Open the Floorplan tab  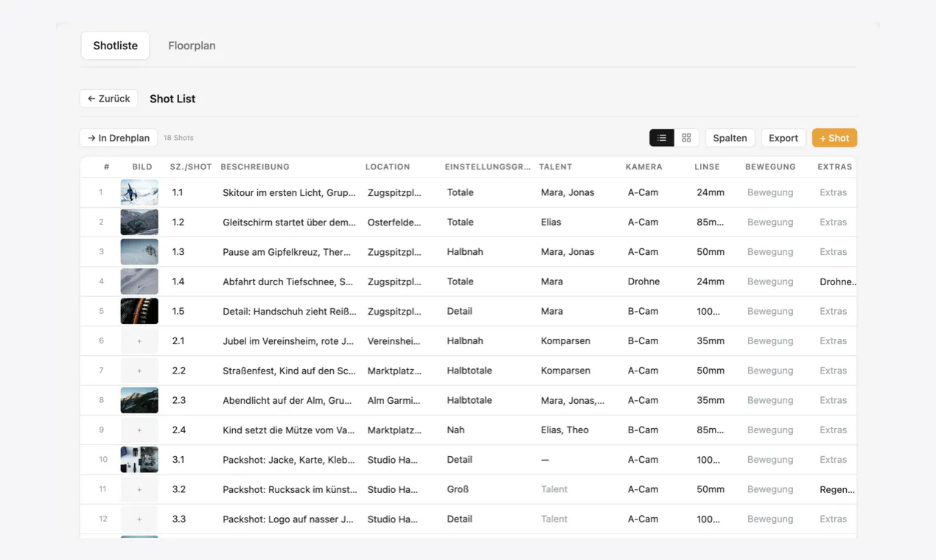[x=192, y=46]
